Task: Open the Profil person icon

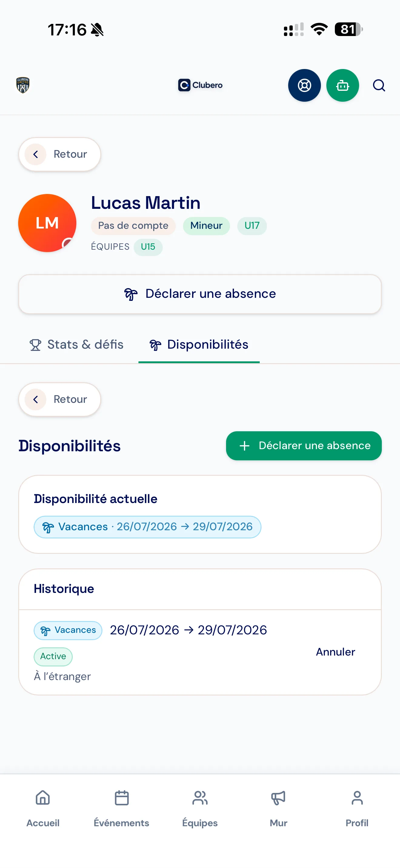Action: 357,797
